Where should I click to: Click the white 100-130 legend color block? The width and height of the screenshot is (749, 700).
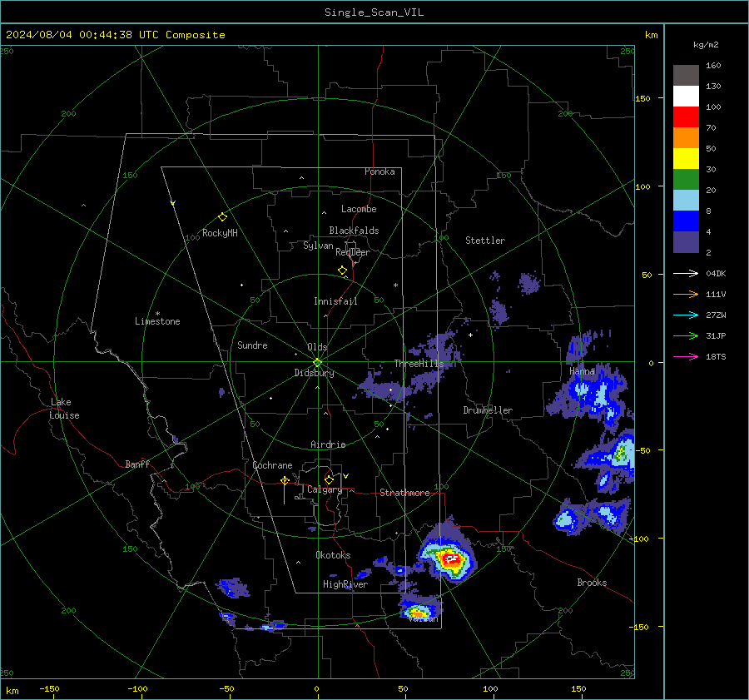686,96
